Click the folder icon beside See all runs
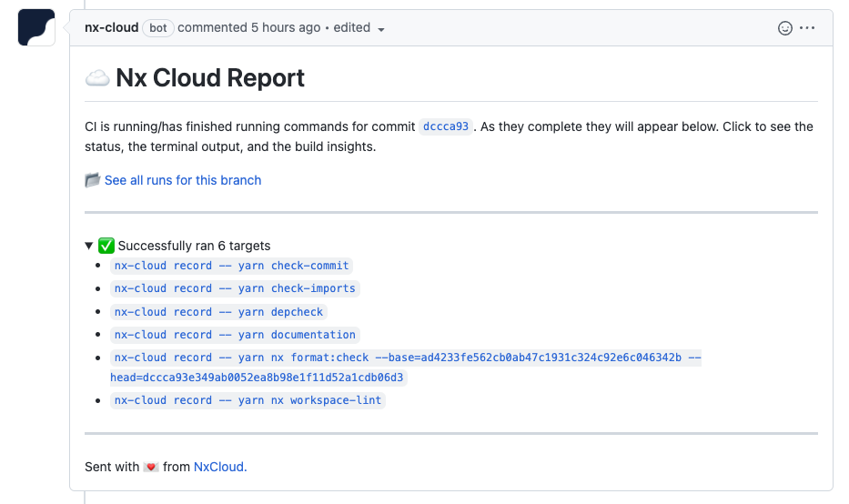Viewport: 849px width, 504px height. pos(93,180)
